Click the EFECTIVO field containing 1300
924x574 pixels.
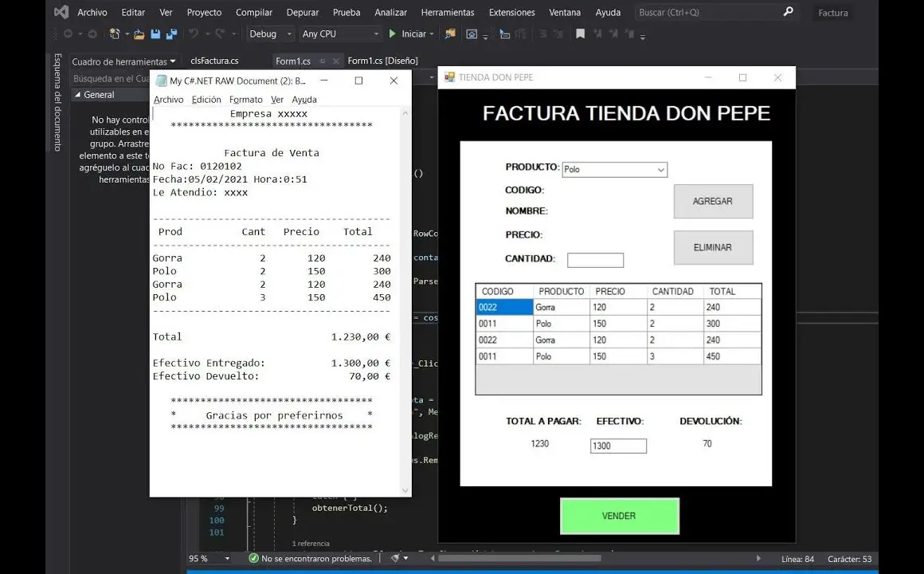pyautogui.click(x=618, y=446)
